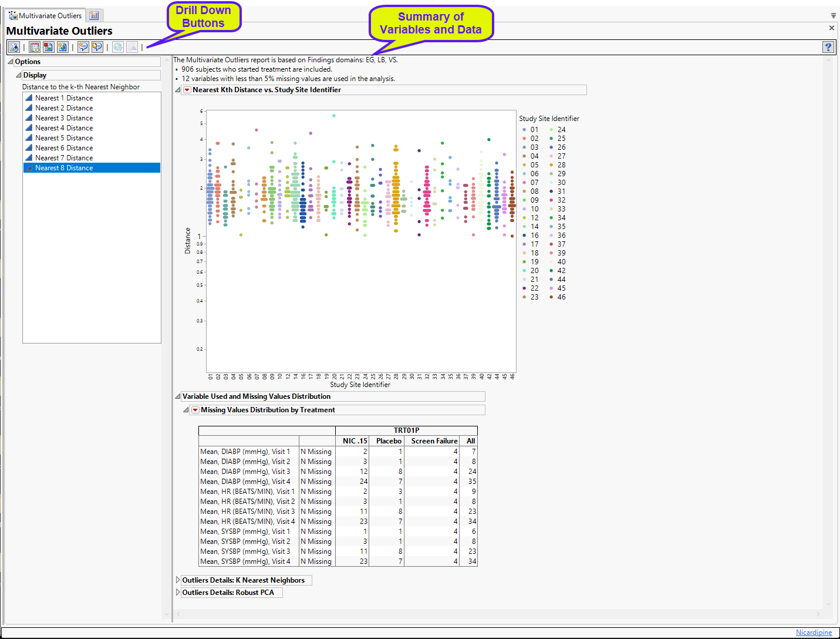Click the grayed chart icon in the toolbar

(133, 47)
